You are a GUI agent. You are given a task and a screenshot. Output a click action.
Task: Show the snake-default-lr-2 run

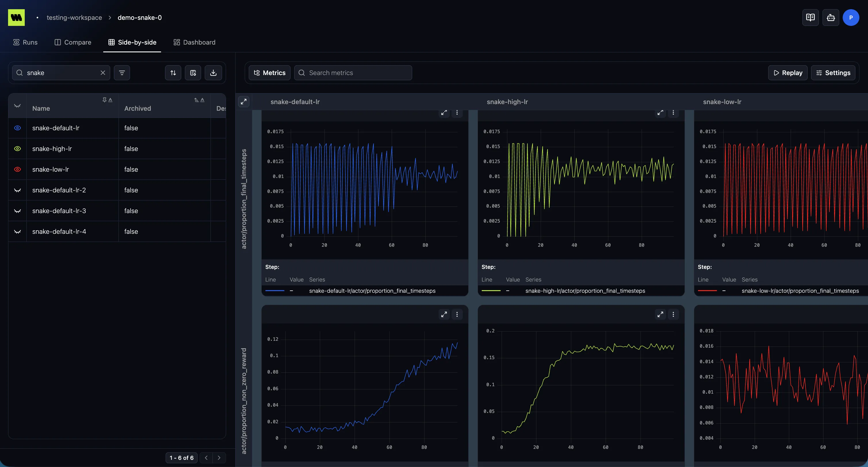[18, 190]
